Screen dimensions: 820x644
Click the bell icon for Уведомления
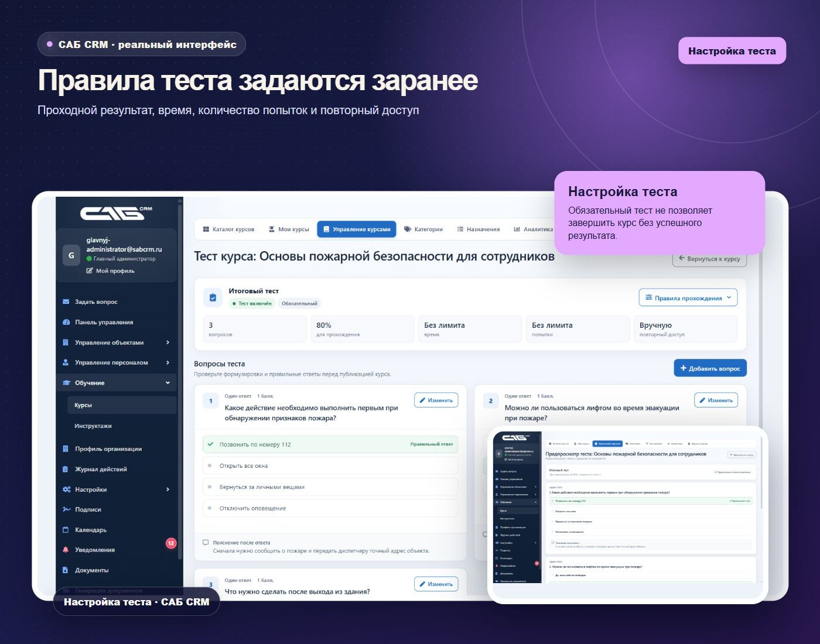pyautogui.click(x=66, y=550)
